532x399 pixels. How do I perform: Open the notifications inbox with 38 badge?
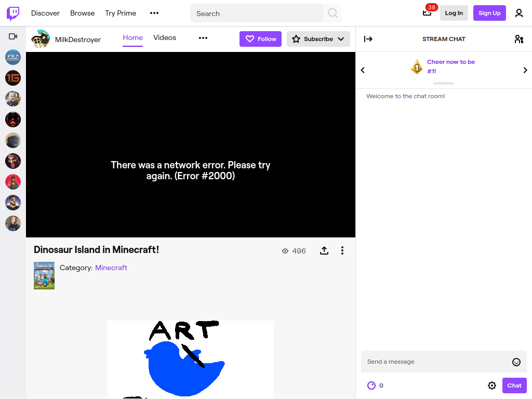427,13
